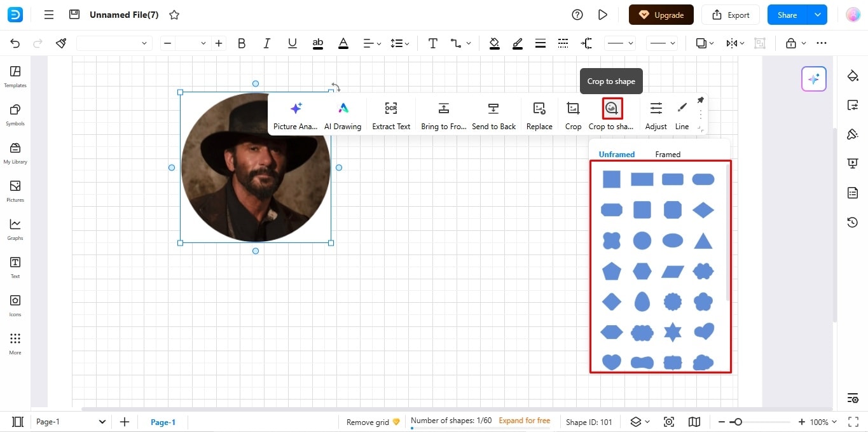
Task: Insert text box using the T toolbar icon
Action: 432,43
